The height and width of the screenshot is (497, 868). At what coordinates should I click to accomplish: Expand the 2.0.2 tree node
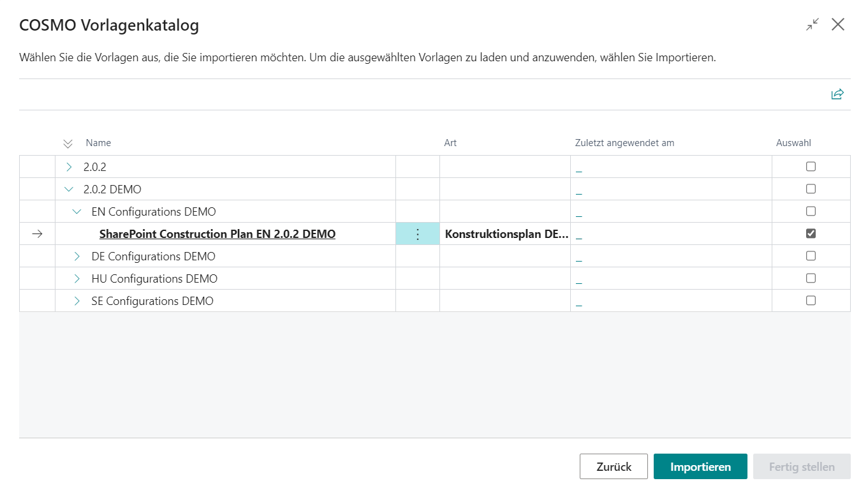click(x=70, y=167)
